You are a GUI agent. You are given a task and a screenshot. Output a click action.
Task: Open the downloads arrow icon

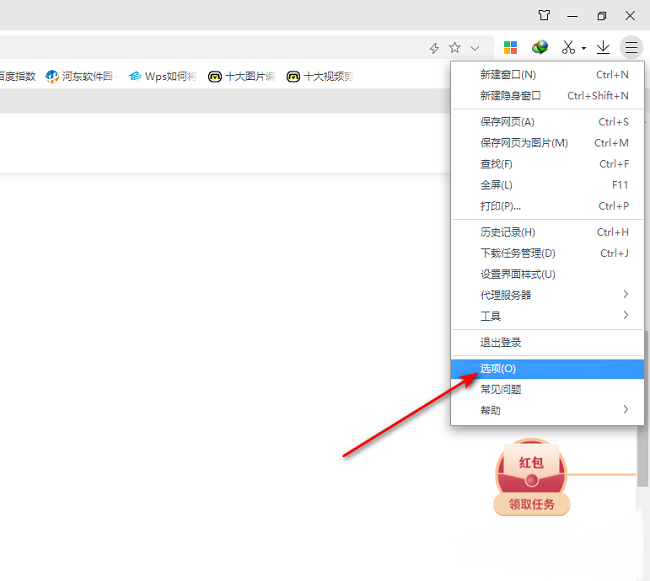pos(603,48)
